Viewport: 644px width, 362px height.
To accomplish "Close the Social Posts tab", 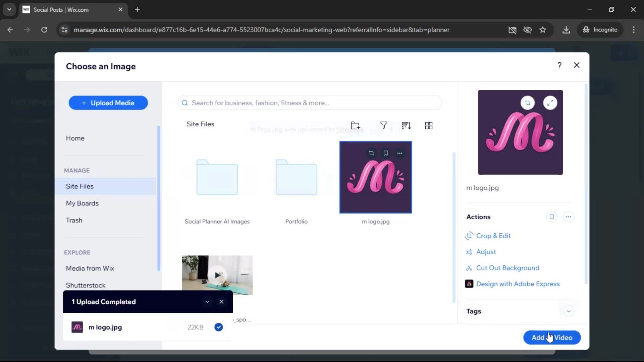I will click(121, 10).
